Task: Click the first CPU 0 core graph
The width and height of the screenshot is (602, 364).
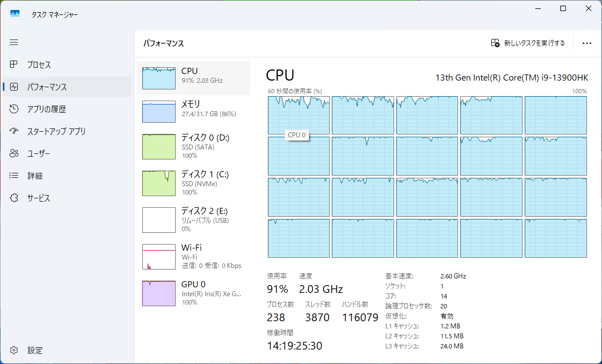Action: coord(298,115)
